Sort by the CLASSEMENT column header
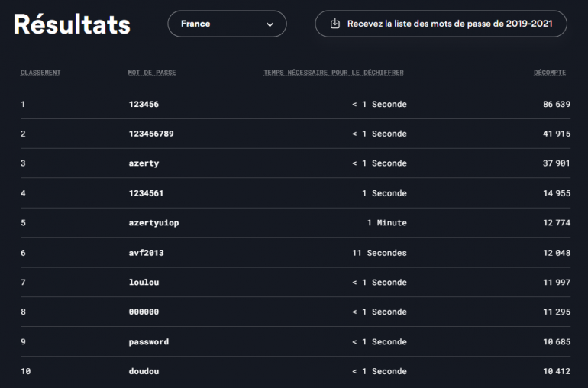The width and height of the screenshot is (588, 388). [40, 73]
